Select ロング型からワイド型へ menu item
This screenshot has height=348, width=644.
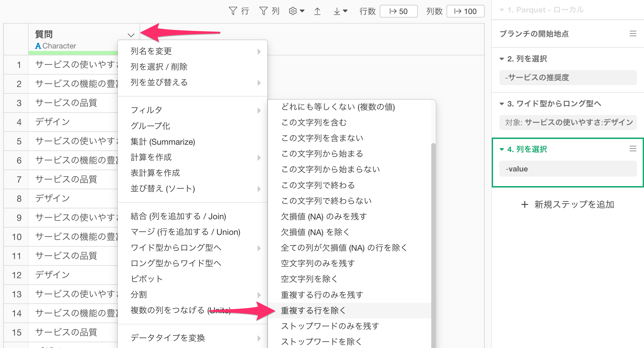192,263
